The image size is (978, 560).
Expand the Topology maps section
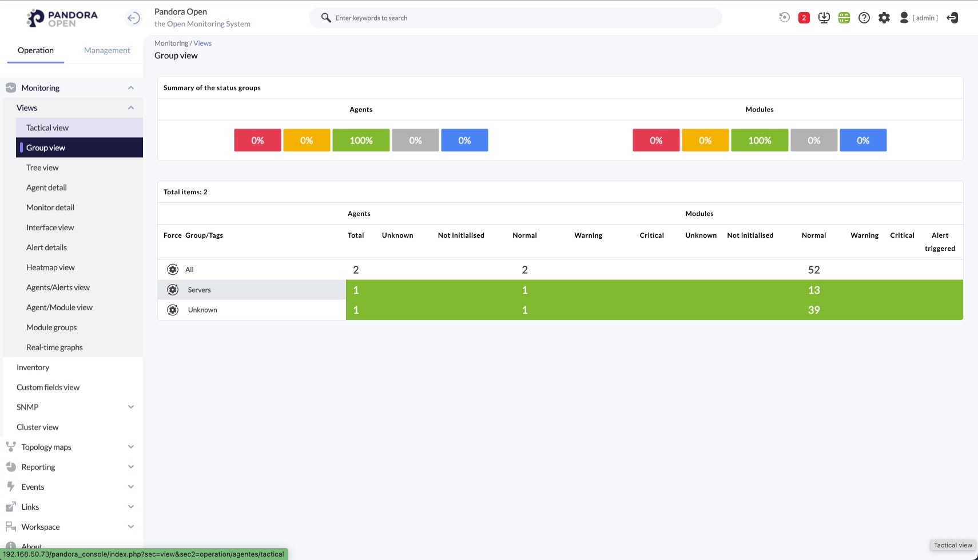point(130,447)
